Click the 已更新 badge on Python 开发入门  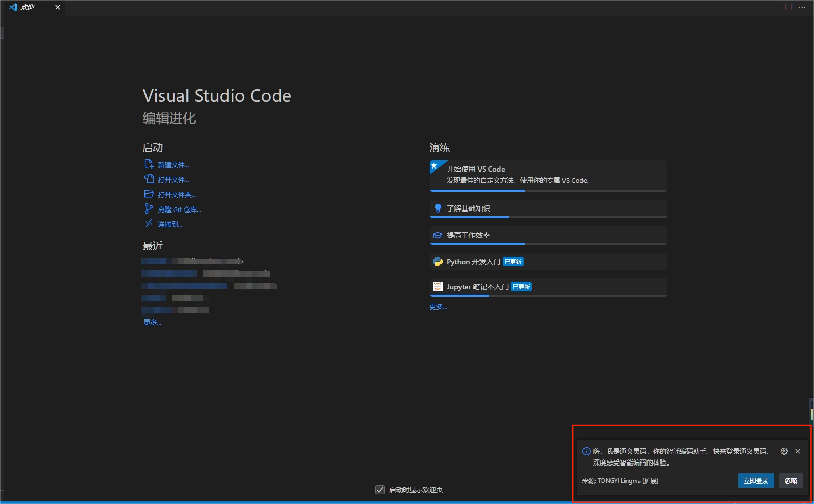[x=513, y=262]
